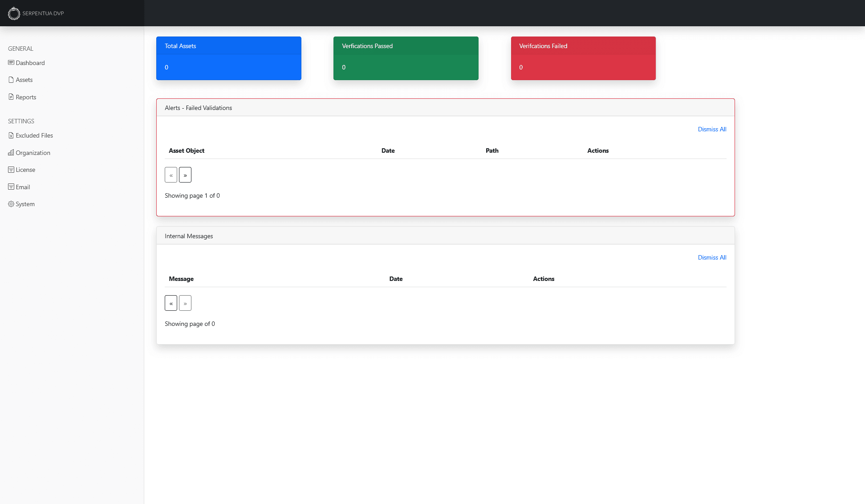The image size is (865, 504).
Task: Dismiss all internal messages
Action: 711,257
